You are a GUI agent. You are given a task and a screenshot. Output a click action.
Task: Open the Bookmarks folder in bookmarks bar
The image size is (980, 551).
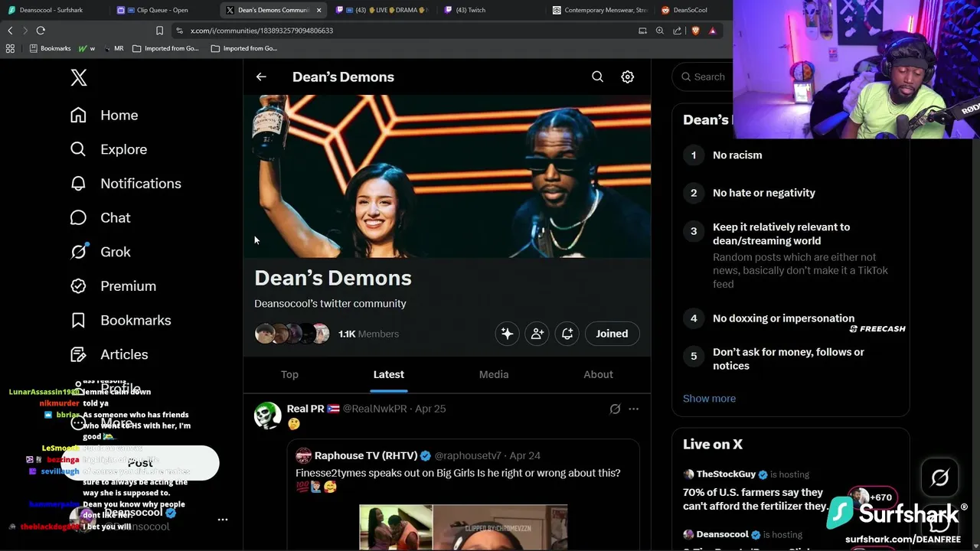pyautogui.click(x=50, y=48)
